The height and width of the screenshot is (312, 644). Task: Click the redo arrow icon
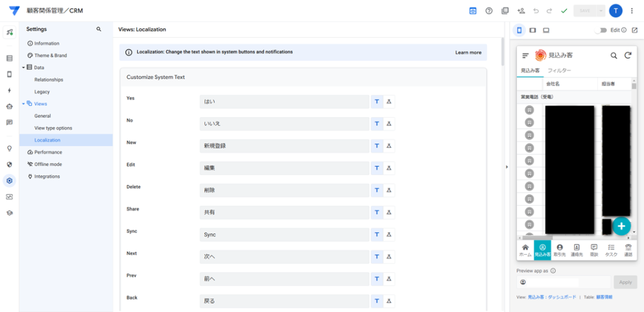(549, 11)
